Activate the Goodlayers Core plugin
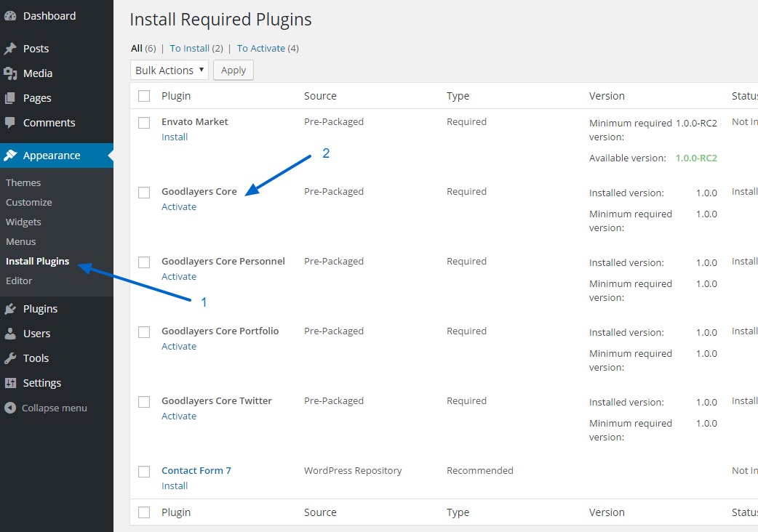This screenshot has width=758, height=532. (179, 207)
